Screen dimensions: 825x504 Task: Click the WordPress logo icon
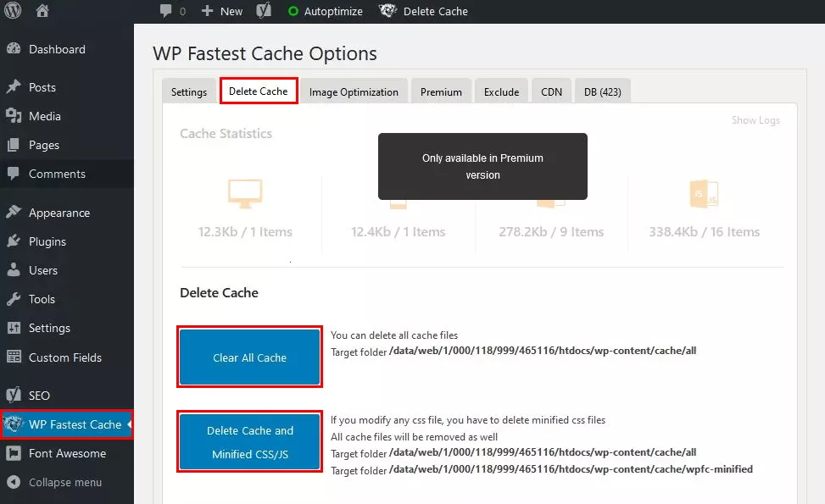(14, 11)
